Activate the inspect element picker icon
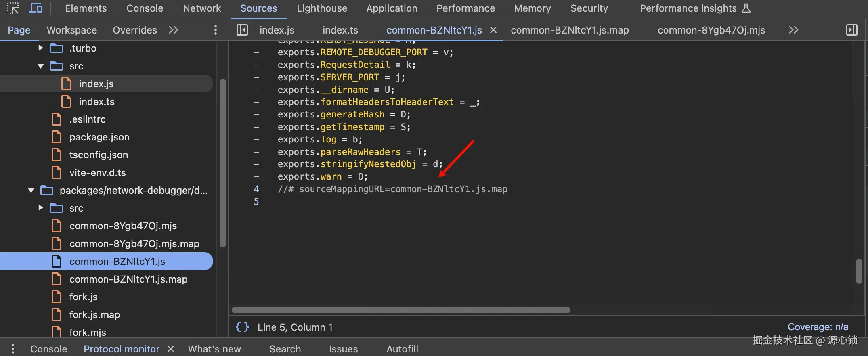Screen dimensions: 868x356 pos(13,8)
